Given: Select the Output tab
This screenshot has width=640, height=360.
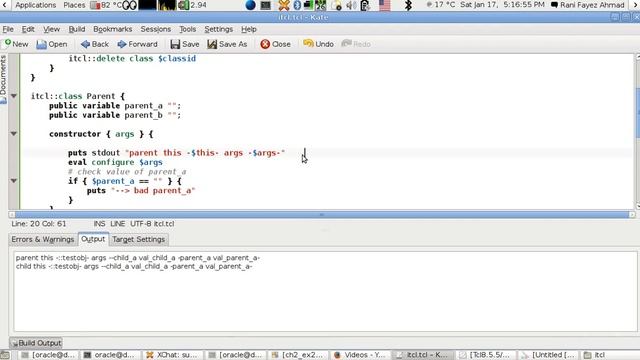Looking at the screenshot, I should 93,239.
